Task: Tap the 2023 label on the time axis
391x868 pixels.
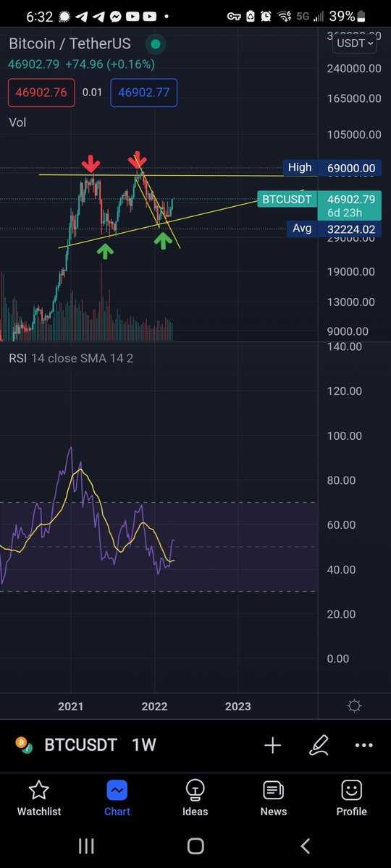Action: pos(238,706)
